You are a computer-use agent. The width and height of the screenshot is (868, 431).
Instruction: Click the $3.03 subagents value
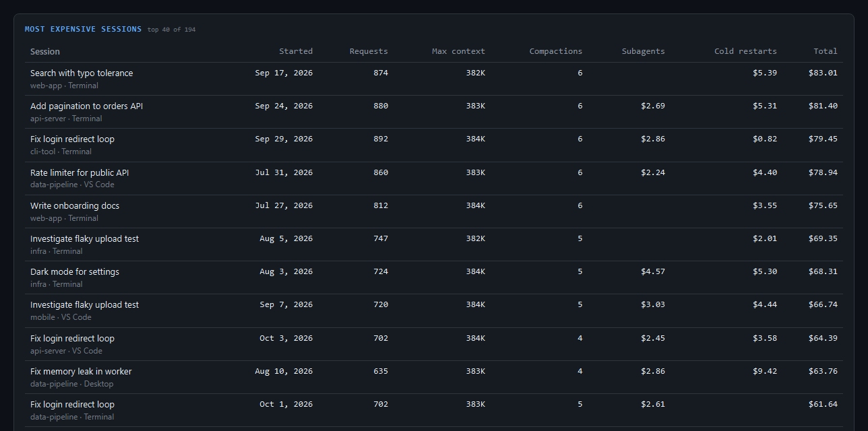653,304
